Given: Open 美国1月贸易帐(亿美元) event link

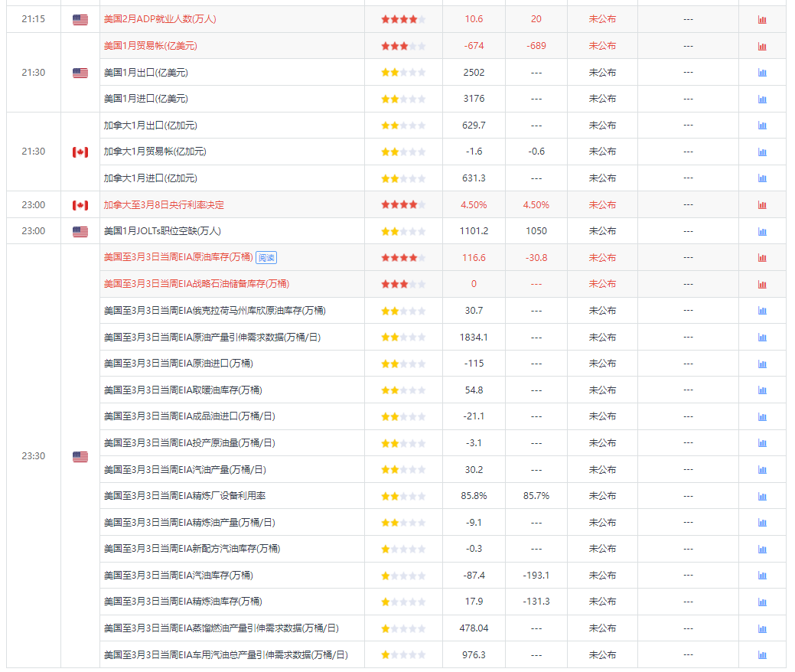Looking at the screenshot, I should (150, 46).
